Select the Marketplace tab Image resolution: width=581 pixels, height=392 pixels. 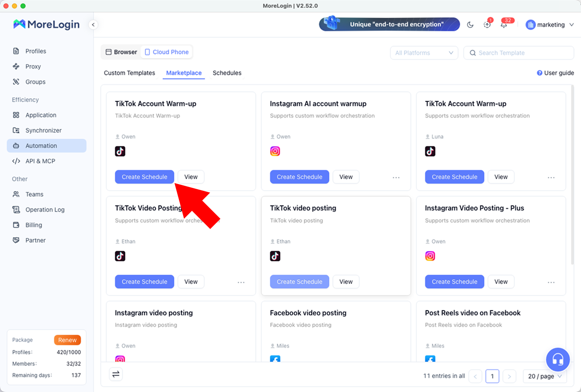tap(184, 73)
